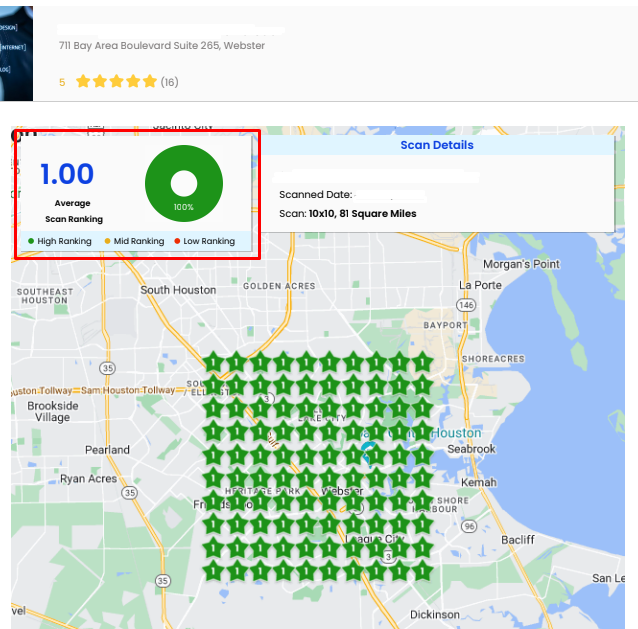Select the 'High Ranking' legend label
The height and width of the screenshot is (629, 638).
pos(64,241)
